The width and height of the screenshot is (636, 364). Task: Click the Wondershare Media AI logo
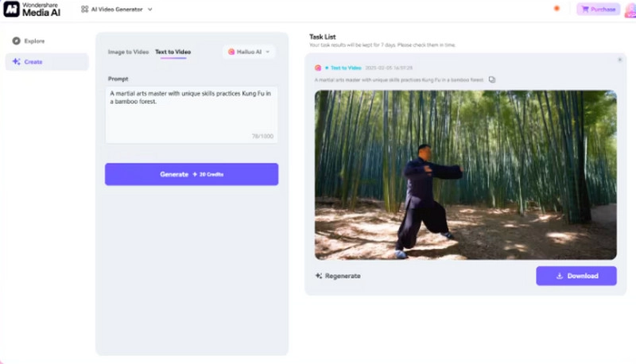[33, 9]
